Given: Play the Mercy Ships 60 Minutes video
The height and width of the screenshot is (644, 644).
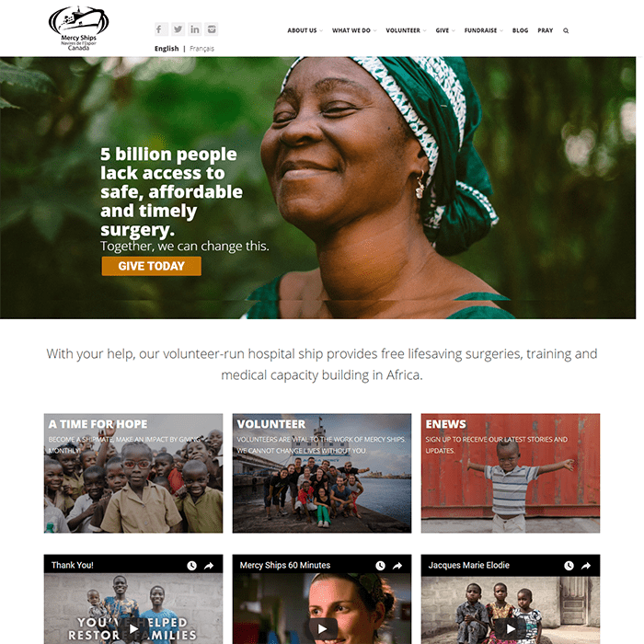Looking at the screenshot, I should (x=322, y=628).
